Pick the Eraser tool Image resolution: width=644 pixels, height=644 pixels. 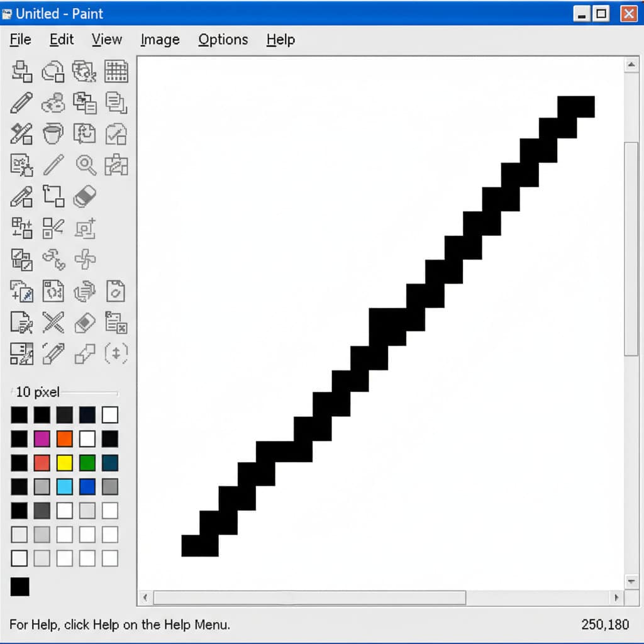click(85, 196)
